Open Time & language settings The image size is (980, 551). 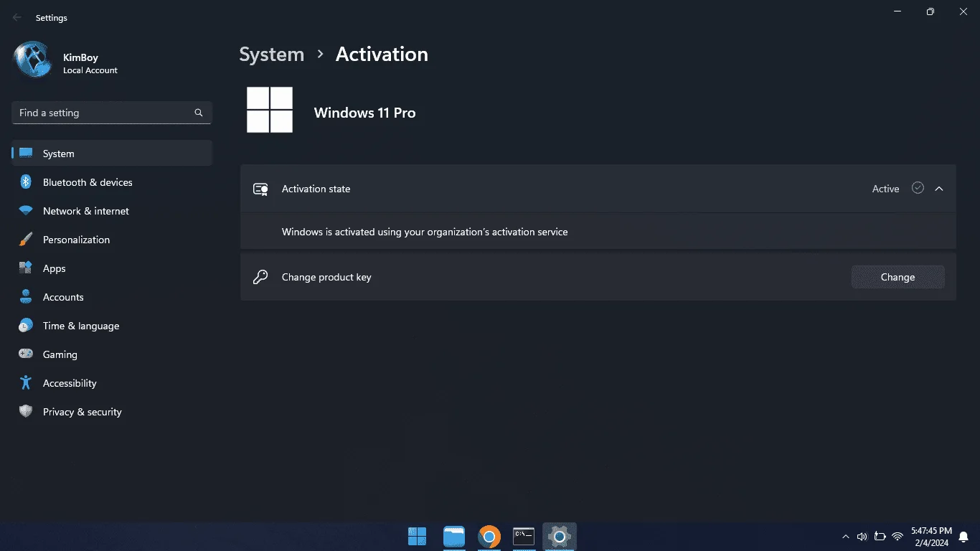(x=112, y=326)
